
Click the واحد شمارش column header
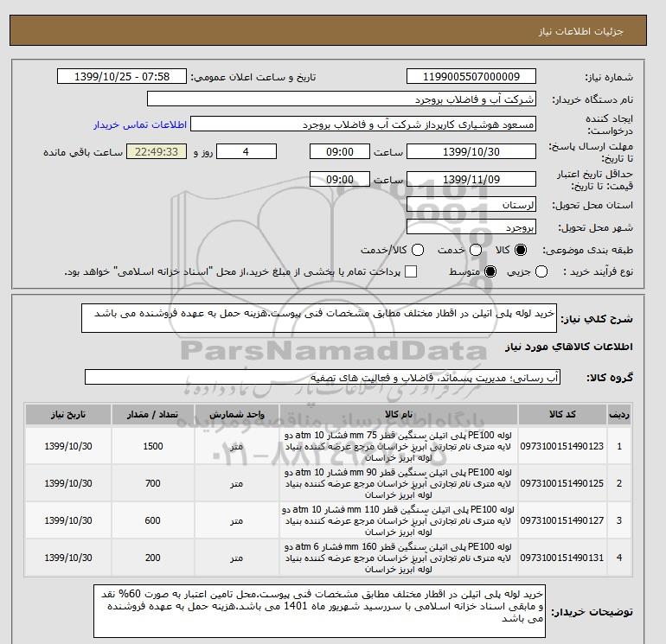coord(237,414)
